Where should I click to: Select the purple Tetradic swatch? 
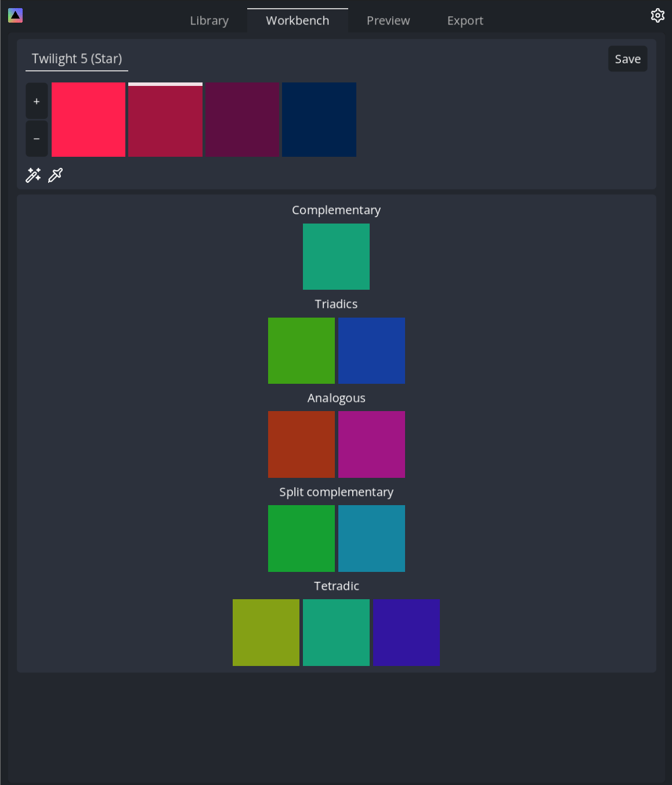pyautogui.click(x=406, y=632)
